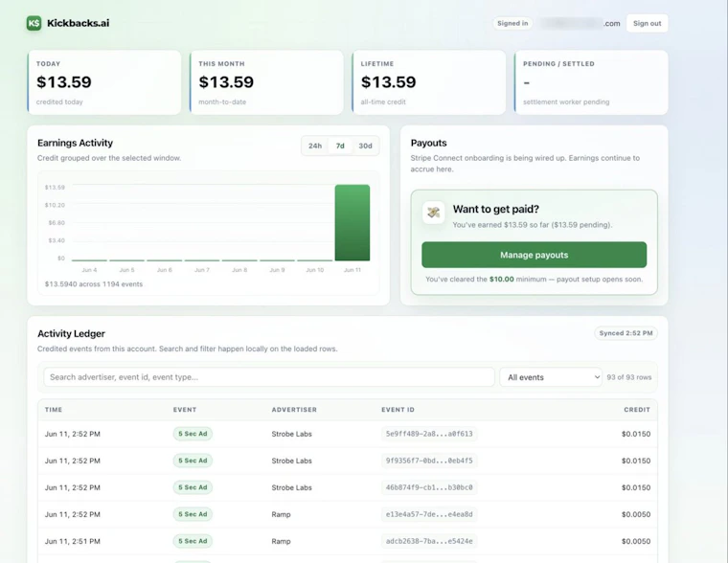
Task: Click event ID adcb2638-7ba...e5424e
Action: click(429, 541)
